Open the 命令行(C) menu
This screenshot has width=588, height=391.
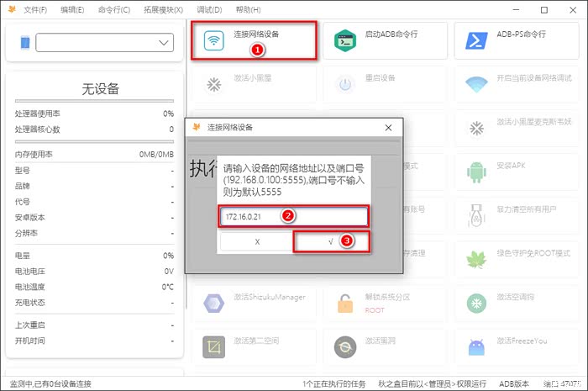coord(114,10)
